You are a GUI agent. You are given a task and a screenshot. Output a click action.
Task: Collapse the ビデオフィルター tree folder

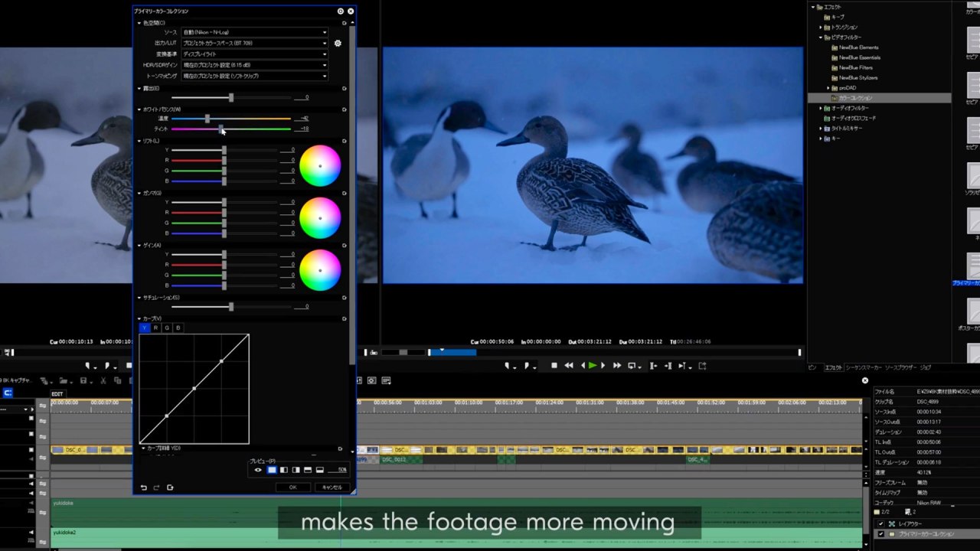coord(821,37)
